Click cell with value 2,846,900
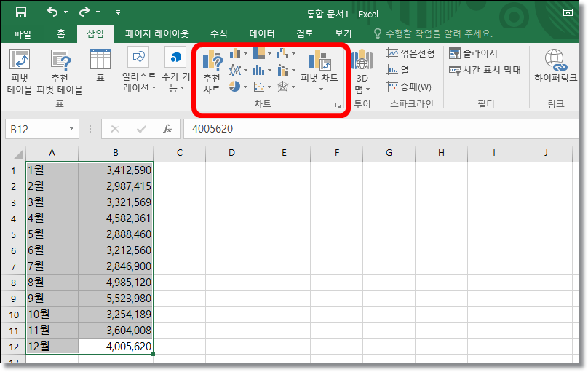 click(x=116, y=266)
